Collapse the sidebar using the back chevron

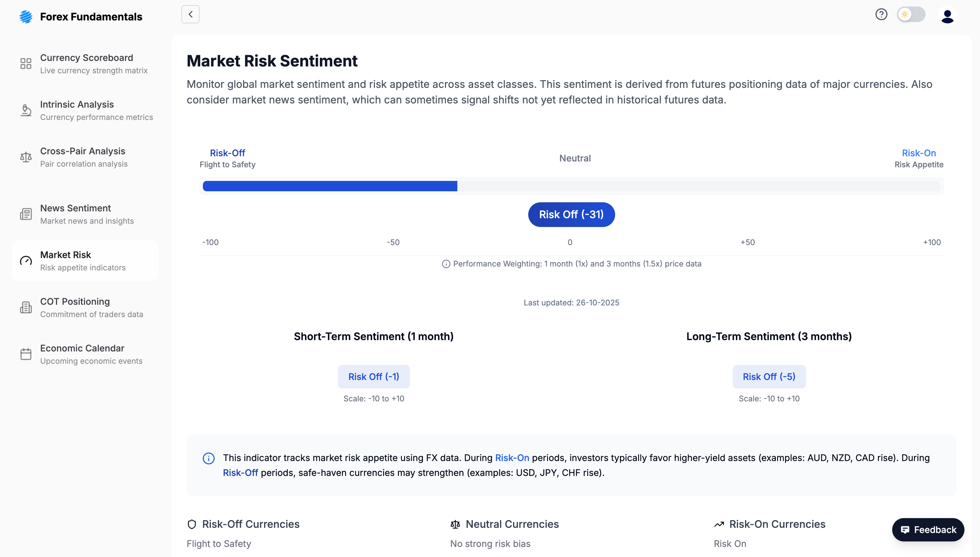(x=191, y=14)
